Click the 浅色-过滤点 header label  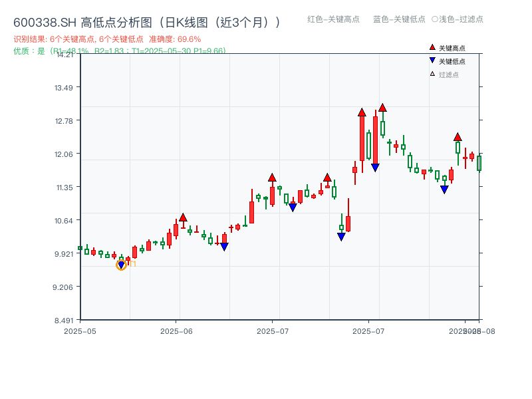[x=459, y=20]
